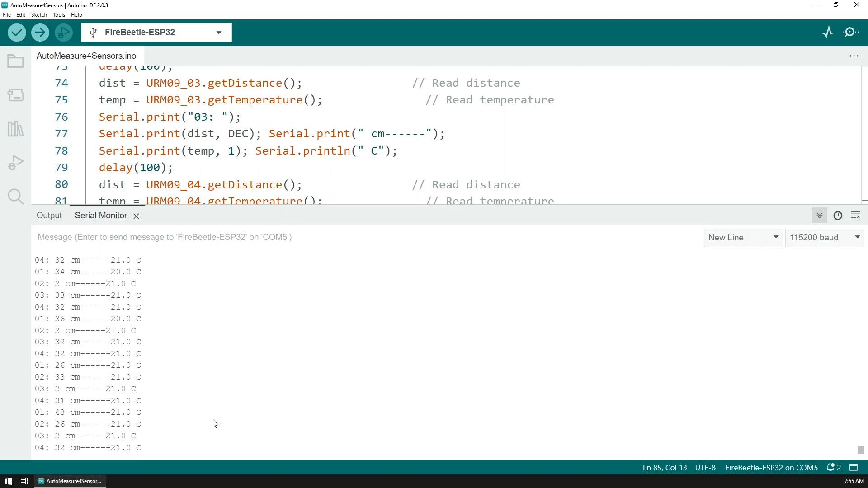
Task: Click the UTF-8 encoding status entry
Action: click(x=705, y=468)
